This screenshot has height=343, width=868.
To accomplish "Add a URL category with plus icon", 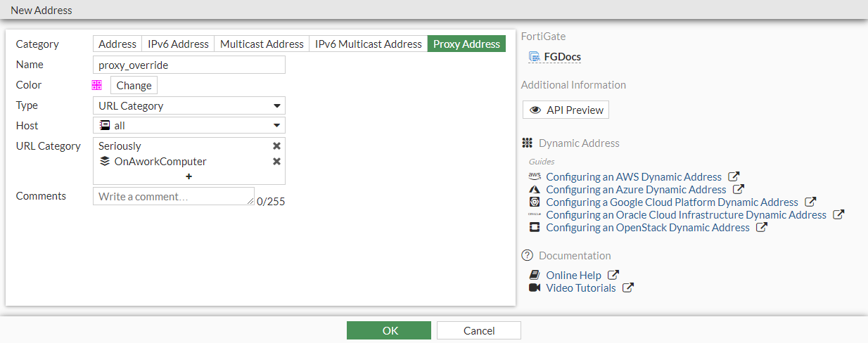I will 189,176.
